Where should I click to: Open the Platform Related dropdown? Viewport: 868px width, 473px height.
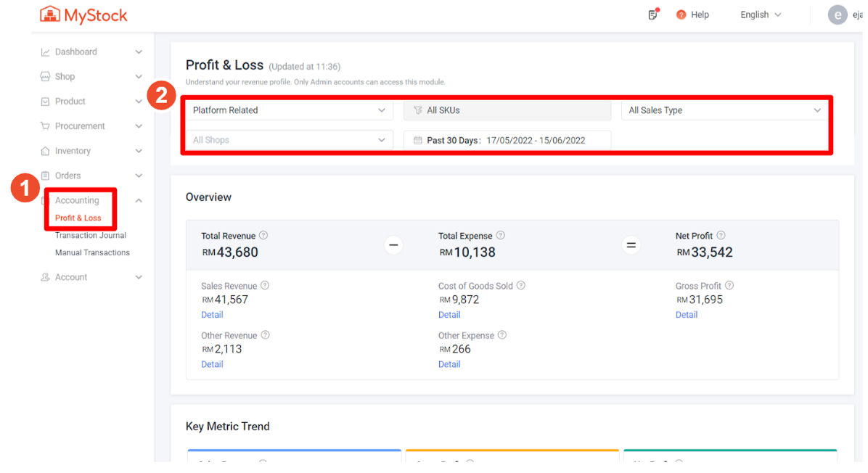coord(289,110)
